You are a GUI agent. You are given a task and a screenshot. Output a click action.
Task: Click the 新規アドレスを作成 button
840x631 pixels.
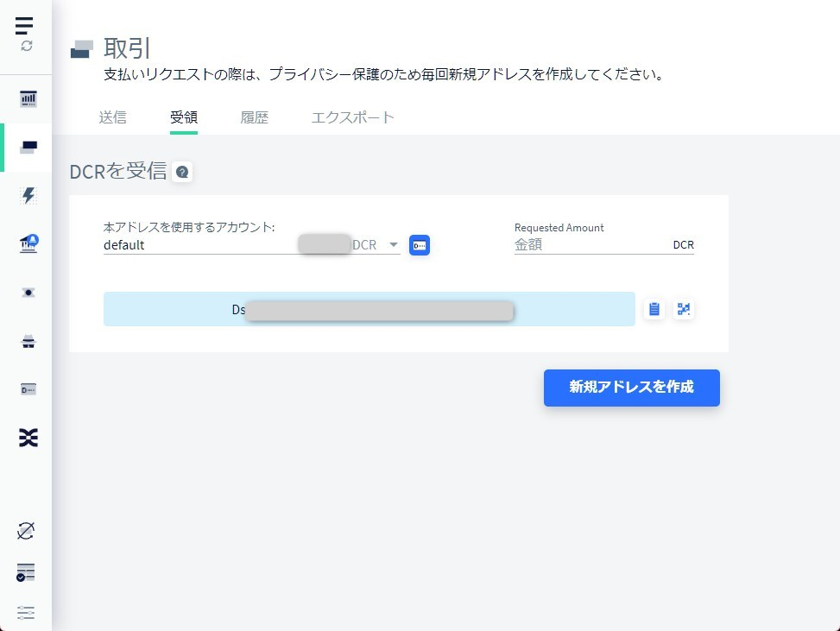(x=631, y=388)
